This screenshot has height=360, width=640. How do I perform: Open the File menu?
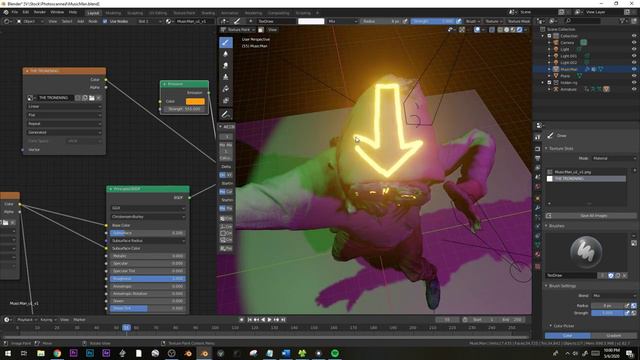pos(15,12)
